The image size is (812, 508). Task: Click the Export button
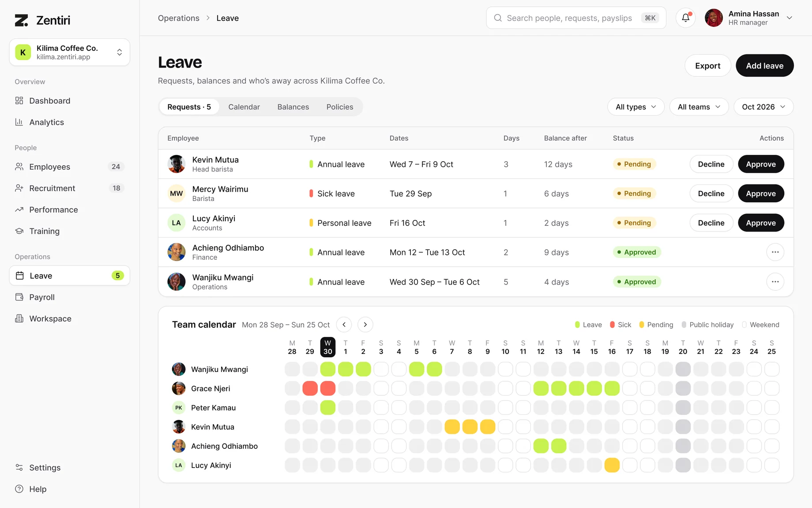click(x=708, y=65)
